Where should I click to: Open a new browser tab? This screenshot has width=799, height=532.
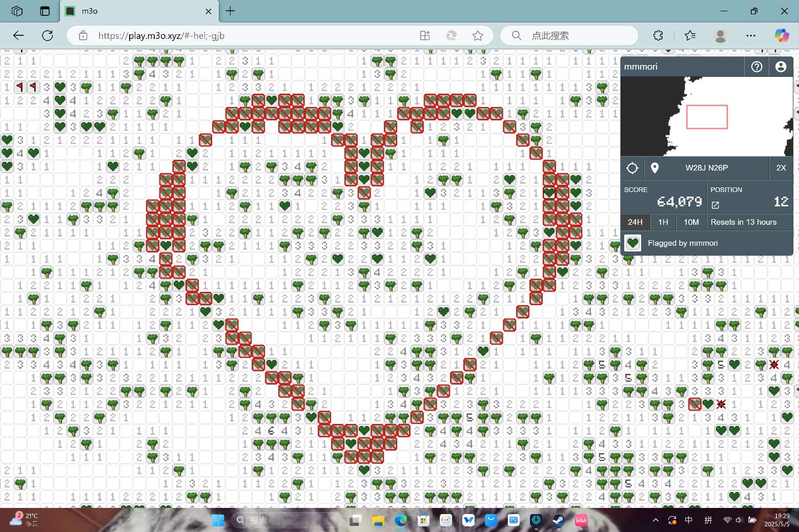click(231, 11)
